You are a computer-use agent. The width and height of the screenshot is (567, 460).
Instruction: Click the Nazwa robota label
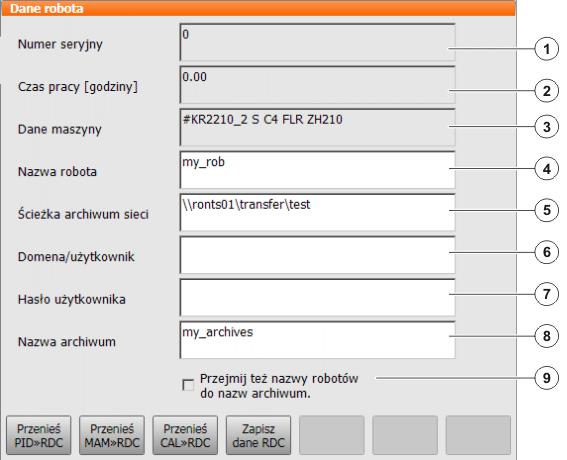tap(57, 171)
